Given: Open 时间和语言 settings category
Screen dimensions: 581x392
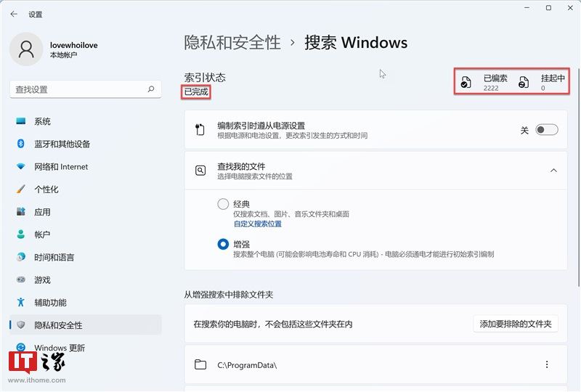Looking at the screenshot, I should [85, 257].
